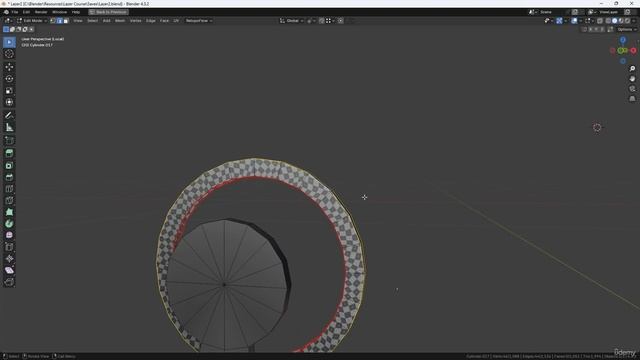Switch perspective/orthographic with grid icon
Screen dimensions: 640x360
pos(632,98)
